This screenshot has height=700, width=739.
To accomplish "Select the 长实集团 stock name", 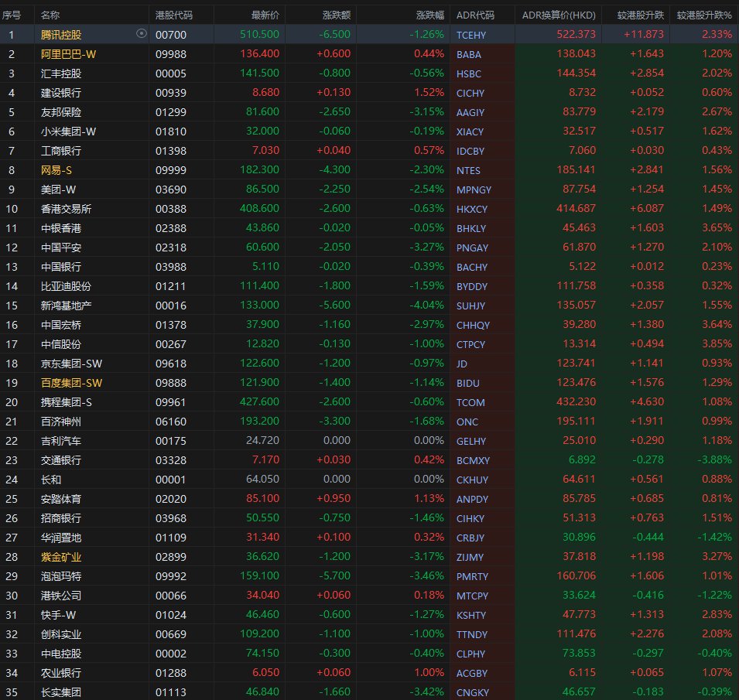I will pos(61,691).
